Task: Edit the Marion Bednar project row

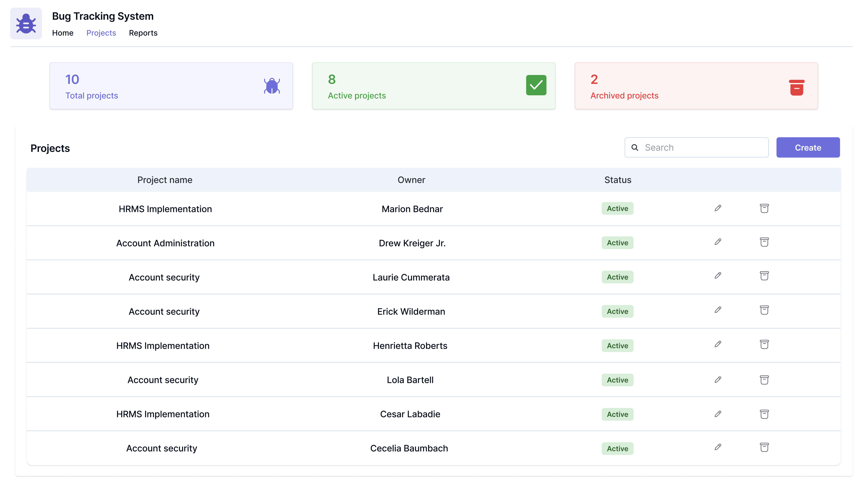Action: pyautogui.click(x=718, y=208)
